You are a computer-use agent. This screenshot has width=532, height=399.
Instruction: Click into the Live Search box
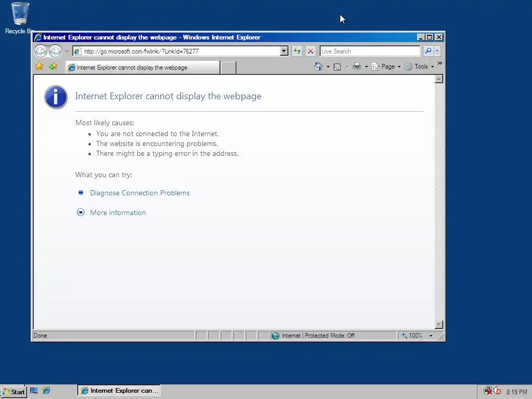click(x=370, y=51)
